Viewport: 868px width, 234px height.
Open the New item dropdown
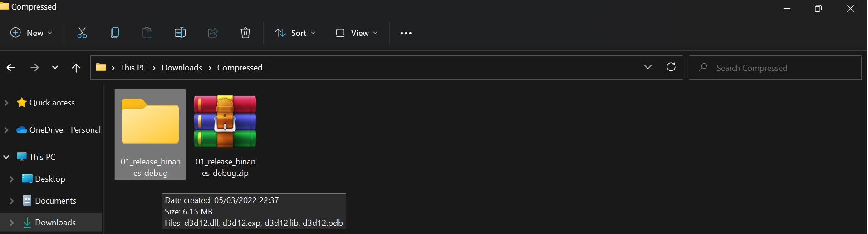(x=31, y=33)
